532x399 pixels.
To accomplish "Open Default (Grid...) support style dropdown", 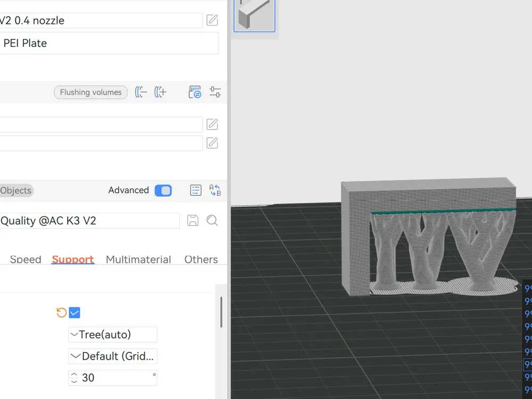I will click(x=113, y=356).
